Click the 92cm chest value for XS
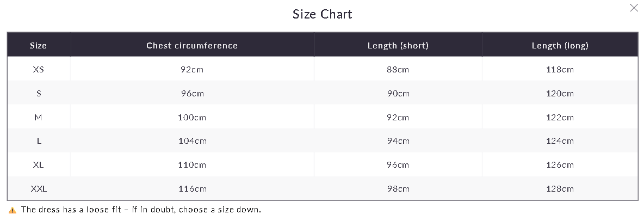The height and width of the screenshot is (220, 644). (192, 70)
